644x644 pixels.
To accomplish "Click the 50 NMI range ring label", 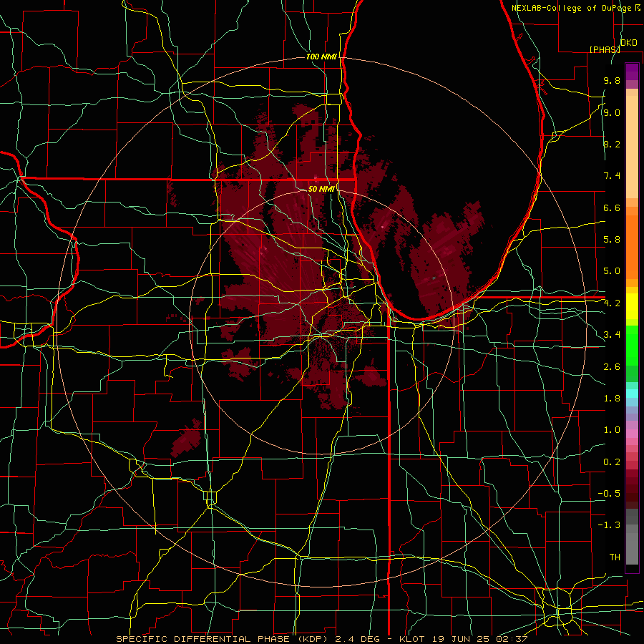I will (x=321, y=189).
